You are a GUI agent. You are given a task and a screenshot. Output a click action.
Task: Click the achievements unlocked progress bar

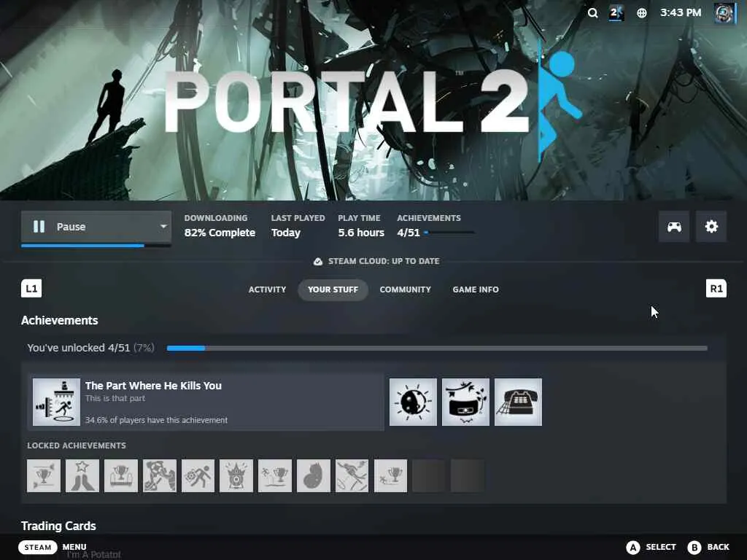[x=437, y=348]
